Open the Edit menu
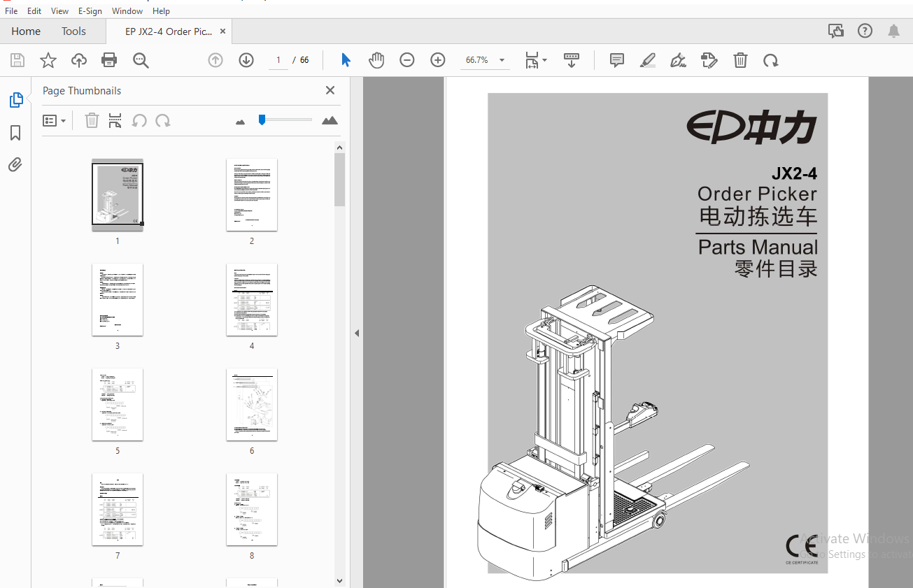This screenshot has height=588, width=913. click(34, 11)
